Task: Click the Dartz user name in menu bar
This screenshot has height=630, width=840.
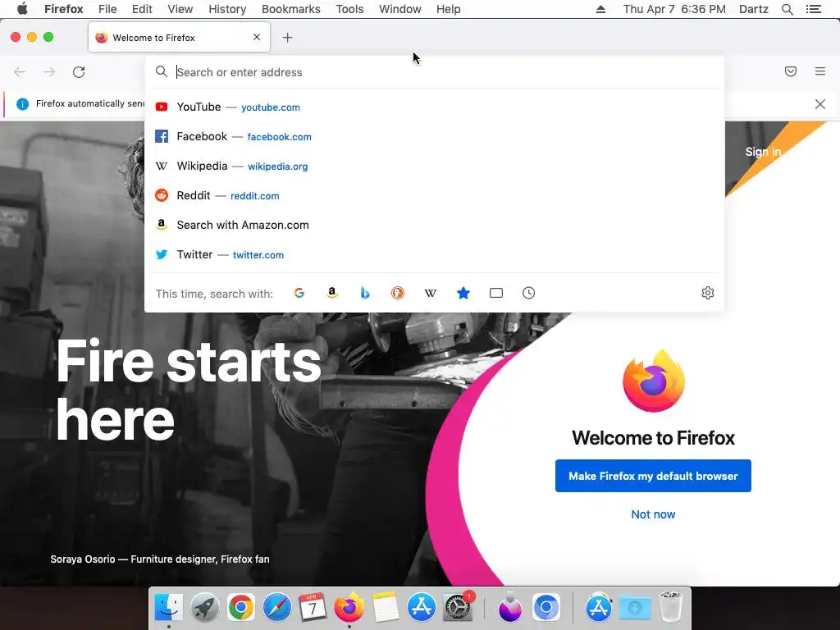Action: [x=754, y=9]
